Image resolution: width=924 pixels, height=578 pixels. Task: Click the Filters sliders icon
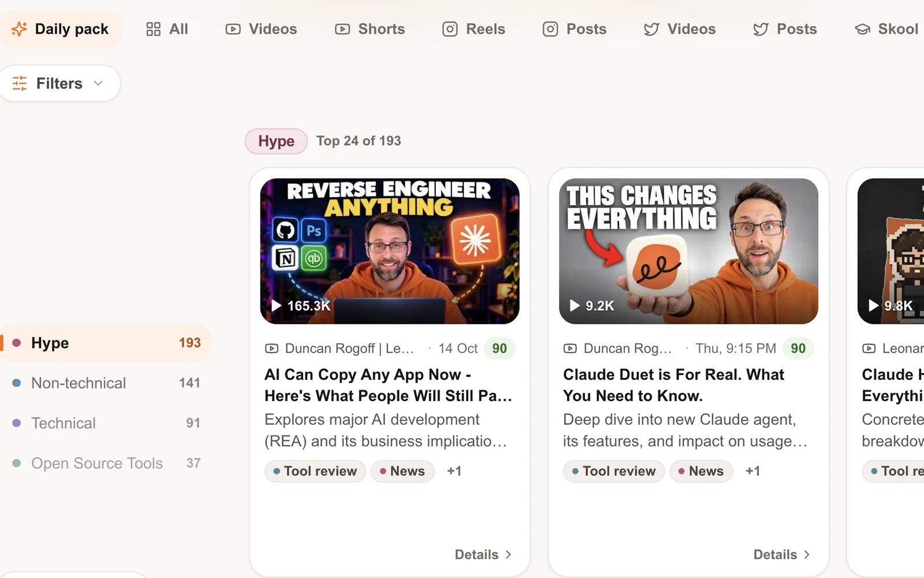(x=20, y=83)
